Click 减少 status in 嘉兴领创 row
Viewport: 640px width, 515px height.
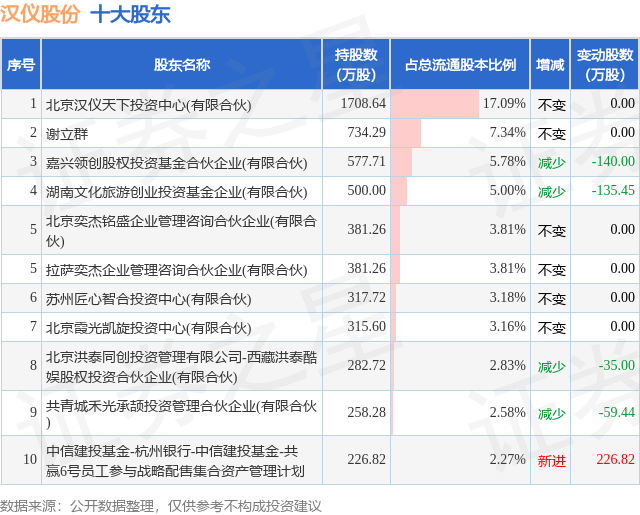click(x=551, y=163)
